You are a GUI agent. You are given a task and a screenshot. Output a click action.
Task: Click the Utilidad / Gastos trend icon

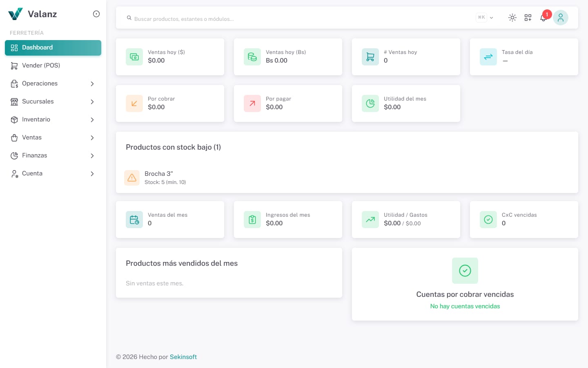click(x=370, y=220)
